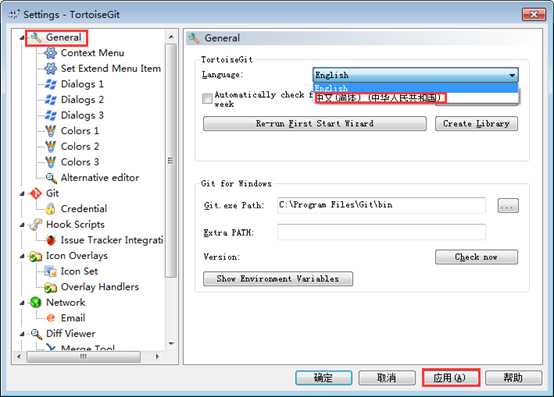This screenshot has height=397, width=554.
Task: Choose English in language list
Action: [x=416, y=88]
